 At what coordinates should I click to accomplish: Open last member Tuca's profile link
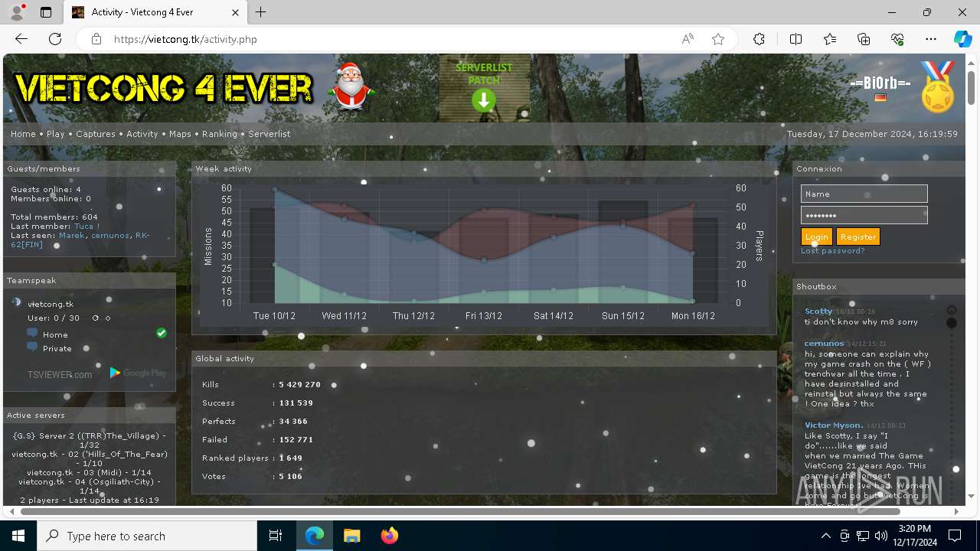tap(87, 226)
